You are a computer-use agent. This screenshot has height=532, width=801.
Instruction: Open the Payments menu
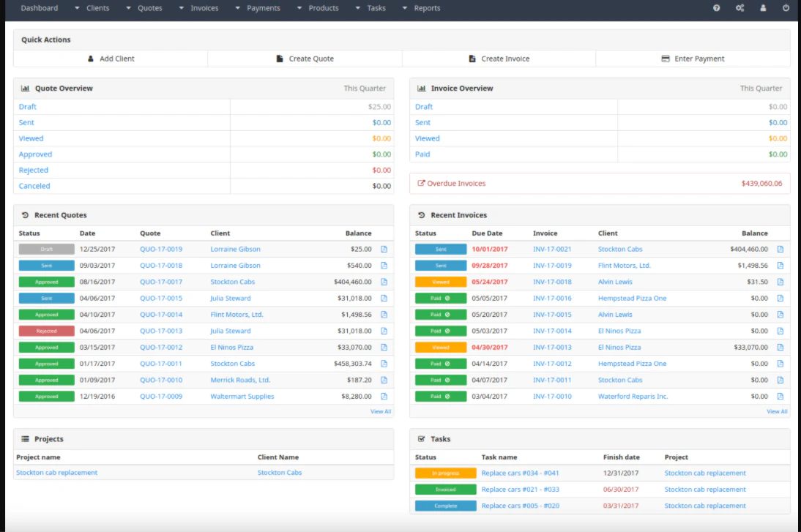tap(258, 8)
